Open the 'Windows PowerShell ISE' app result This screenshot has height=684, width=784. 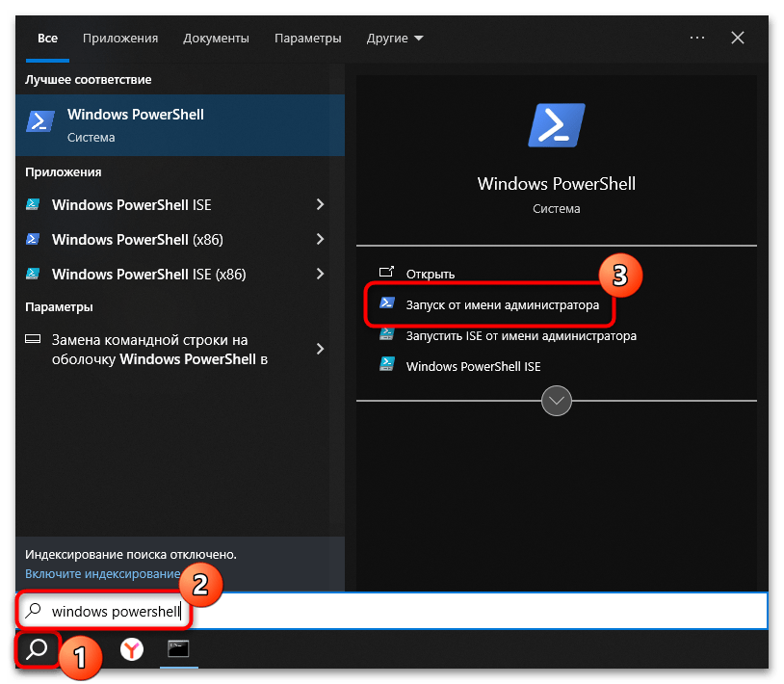(x=172, y=204)
